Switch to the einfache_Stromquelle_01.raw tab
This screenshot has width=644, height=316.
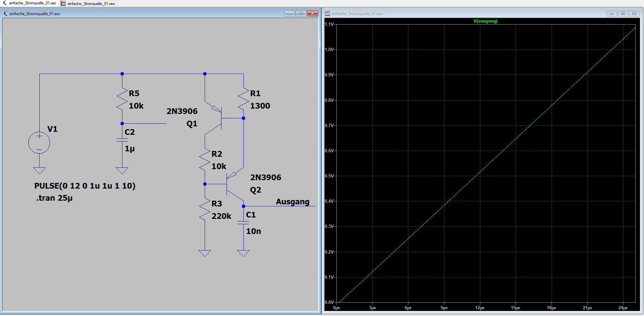pyautogui.click(x=88, y=3)
